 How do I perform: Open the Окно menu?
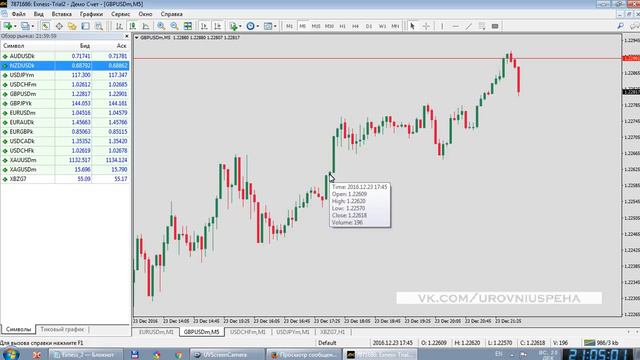click(x=145, y=14)
